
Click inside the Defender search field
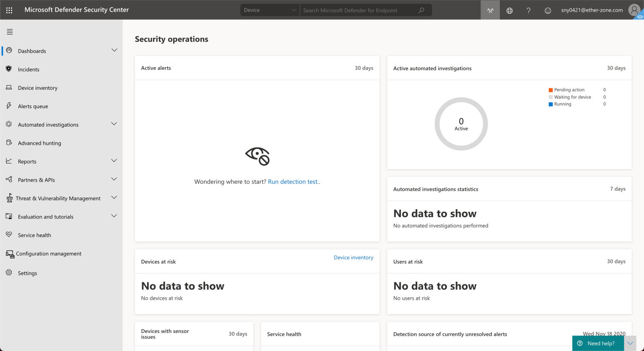coord(361,10)
